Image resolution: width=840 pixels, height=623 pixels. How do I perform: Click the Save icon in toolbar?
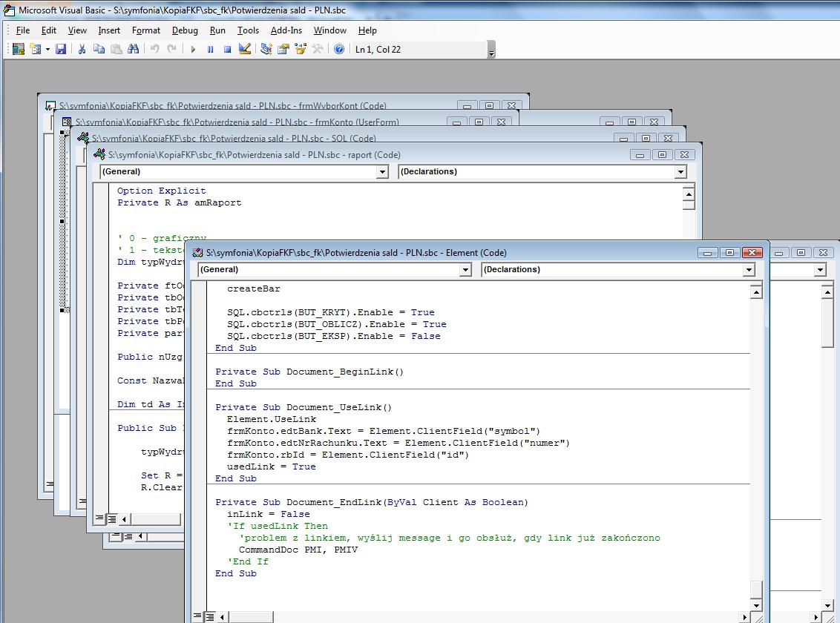[x=61, y=49]
